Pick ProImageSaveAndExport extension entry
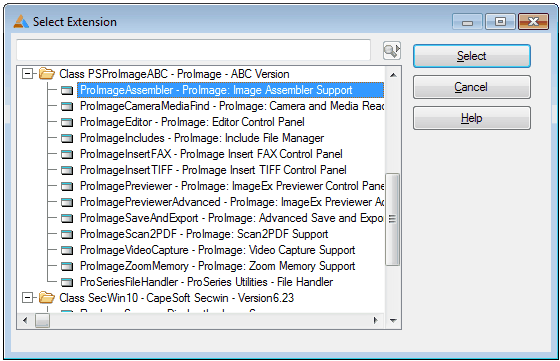 (231, 218)
